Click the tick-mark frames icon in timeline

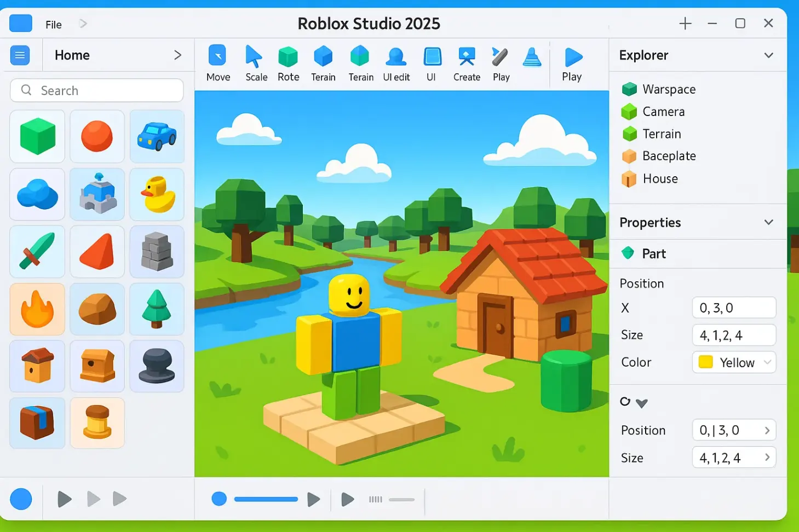[376, 499]
